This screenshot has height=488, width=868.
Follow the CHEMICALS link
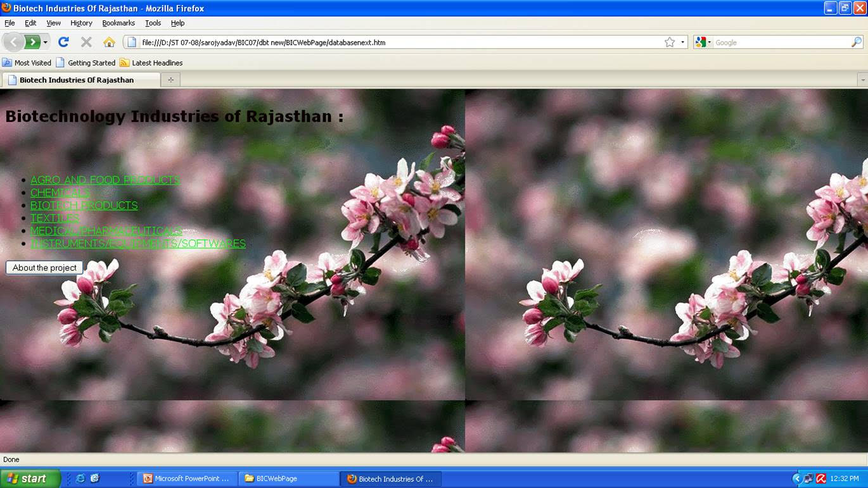(60, 192)
